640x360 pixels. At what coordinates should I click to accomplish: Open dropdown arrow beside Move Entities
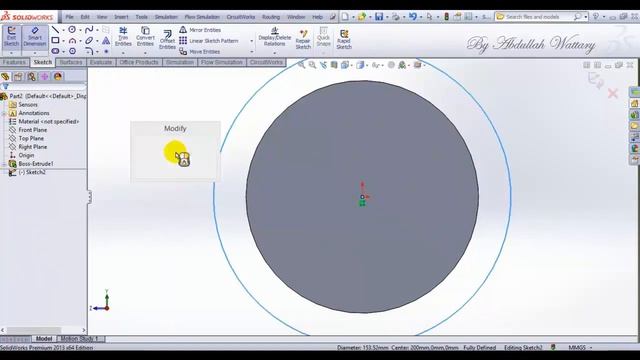251,52
